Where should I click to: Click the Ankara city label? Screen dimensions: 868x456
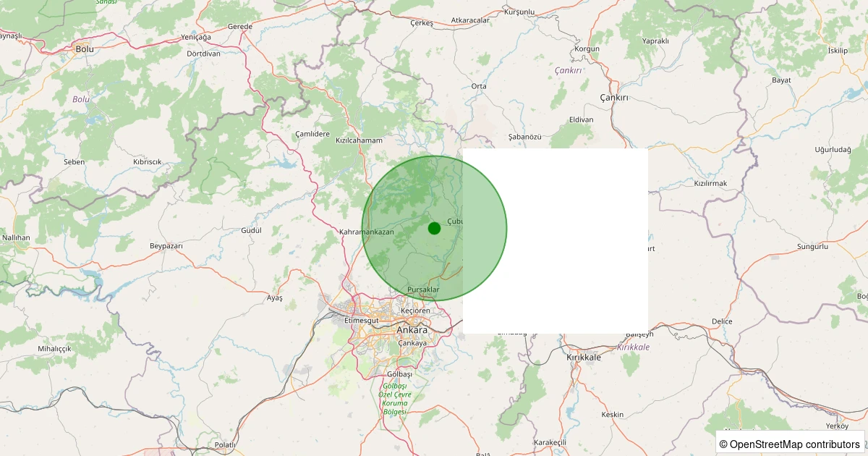pos(412,330)
